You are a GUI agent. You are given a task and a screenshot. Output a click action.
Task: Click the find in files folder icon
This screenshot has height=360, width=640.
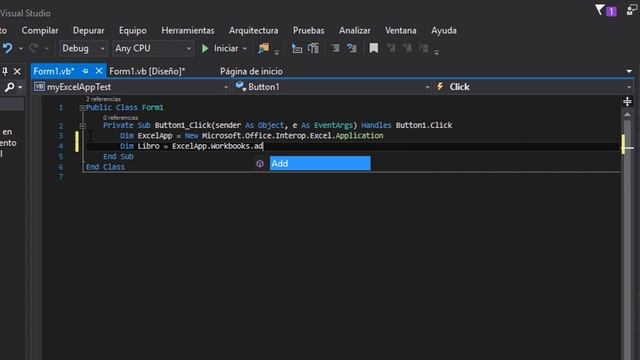point(264,49)
